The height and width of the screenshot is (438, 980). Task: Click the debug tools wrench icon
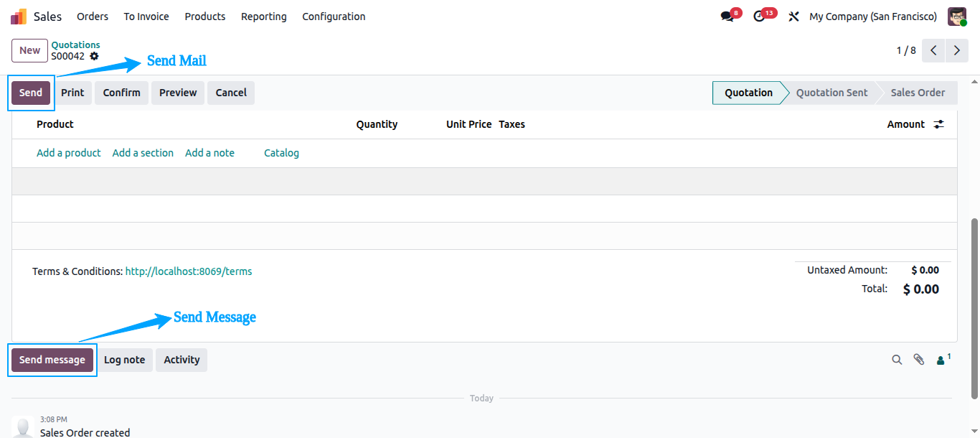[793, 17]
